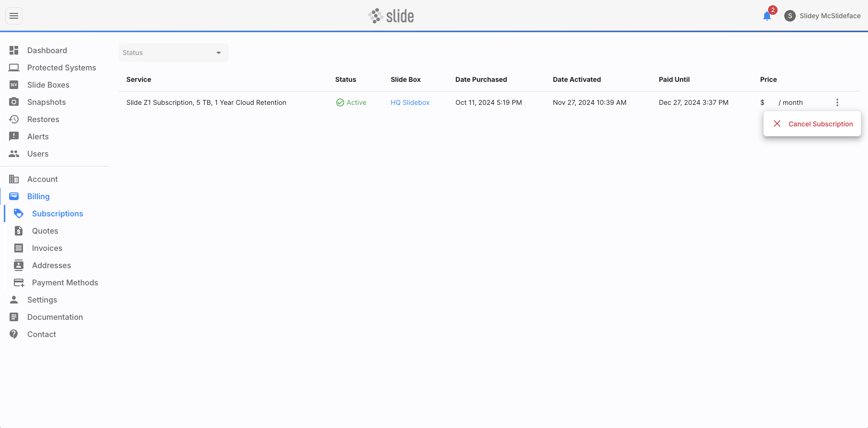Viewport: 868px width, 428px height.
Task: Open Quotes under Billing
Action: pos(45,231)
